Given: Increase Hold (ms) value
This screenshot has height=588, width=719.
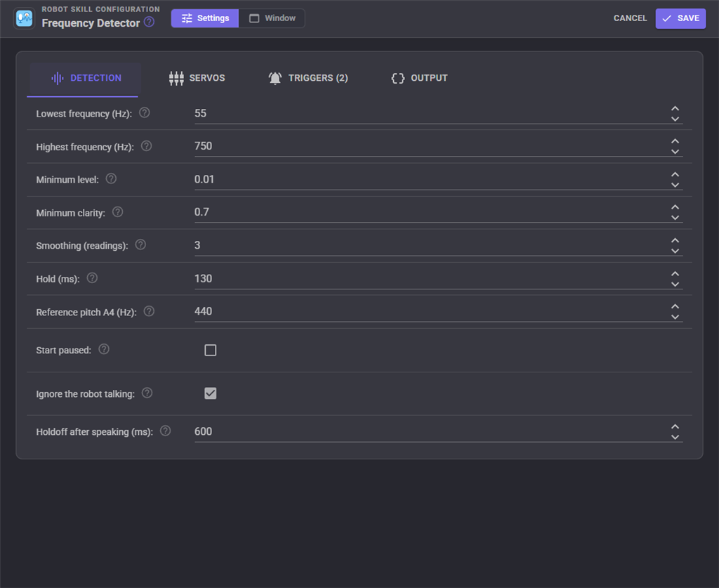Looking at the screenshot, I should tap(675, 274).
